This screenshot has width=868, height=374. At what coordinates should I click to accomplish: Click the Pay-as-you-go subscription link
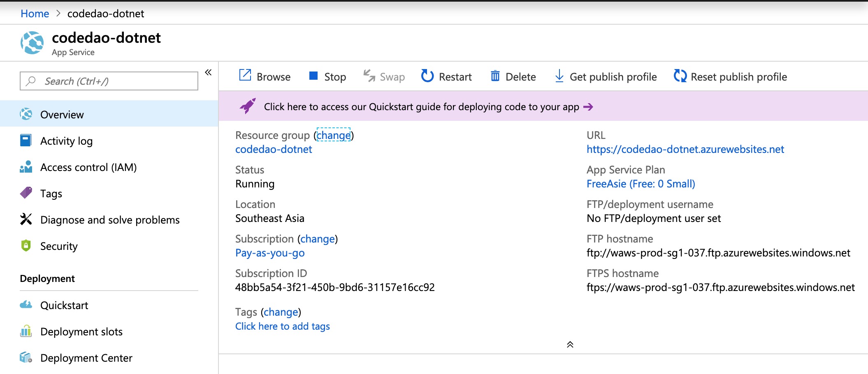click(x=270, y=253)
